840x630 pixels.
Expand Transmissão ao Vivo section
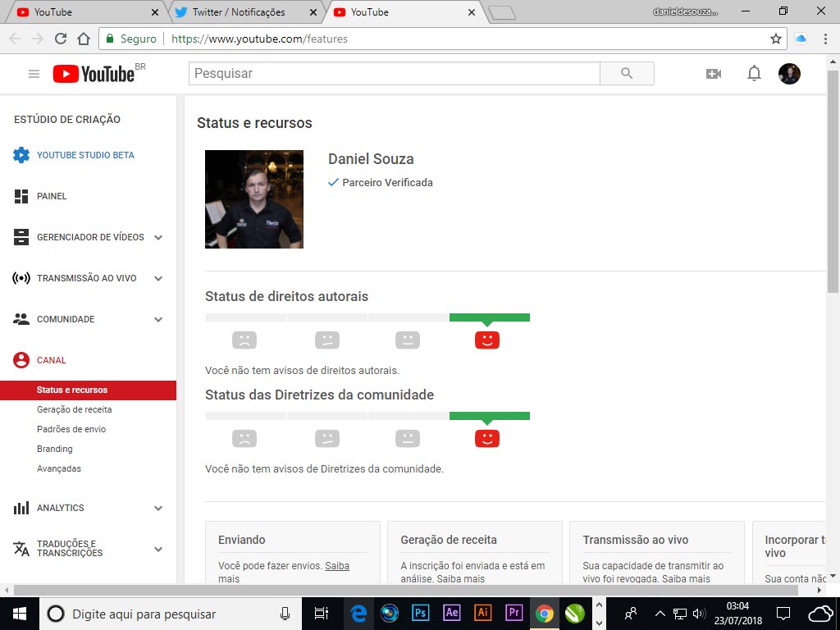158,279
